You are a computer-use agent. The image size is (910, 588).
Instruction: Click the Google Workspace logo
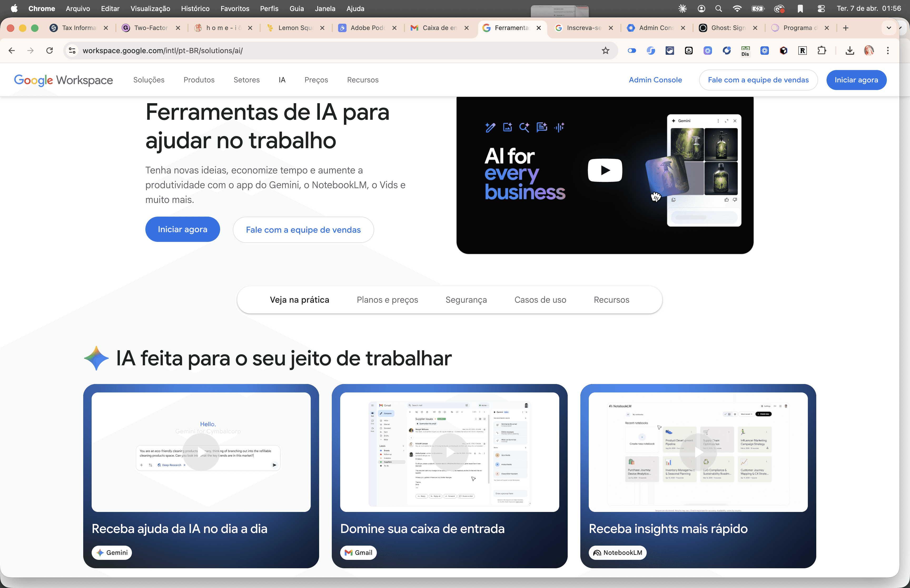[x=63, y=80]
